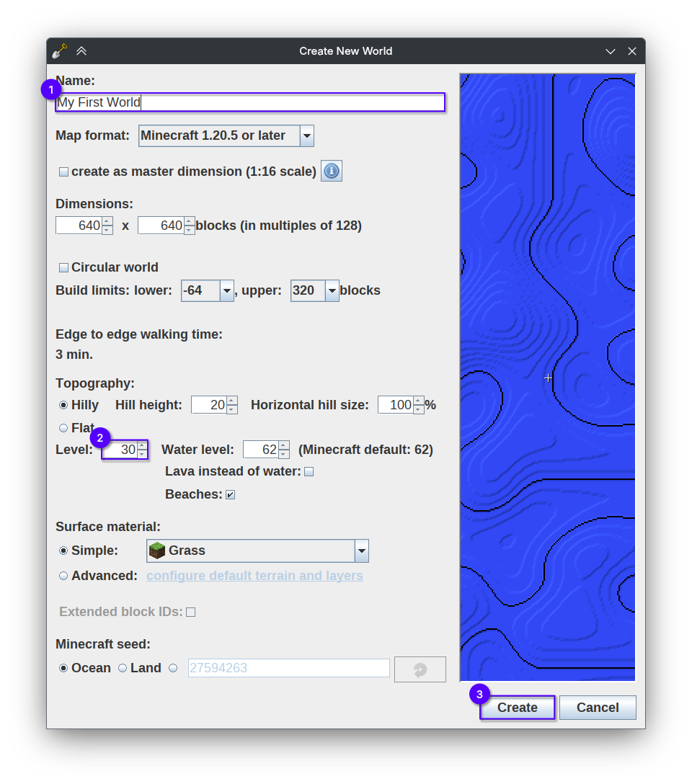
Task: Click the regenerate seed arrow button
Action: pyautogui.click(x=420, y=669)
